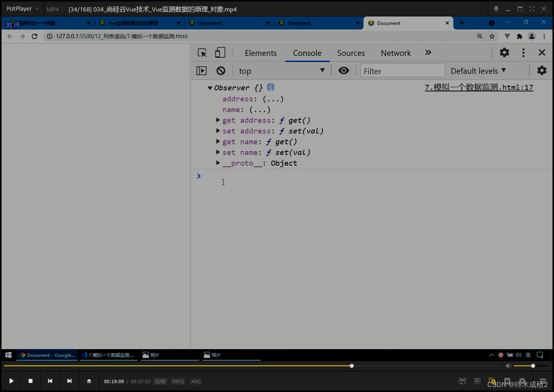Open DevTools settings gear
Image resolution: width=554 pixels, height=392 pixels.
tap(504, 53)
